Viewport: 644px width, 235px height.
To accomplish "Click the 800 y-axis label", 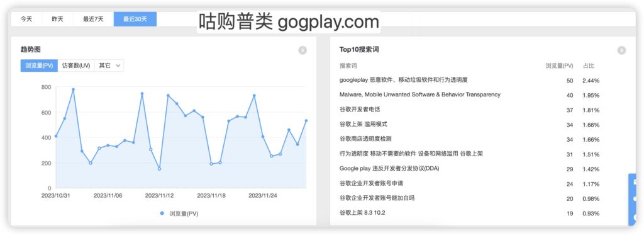I will click(x=47, y=87).
